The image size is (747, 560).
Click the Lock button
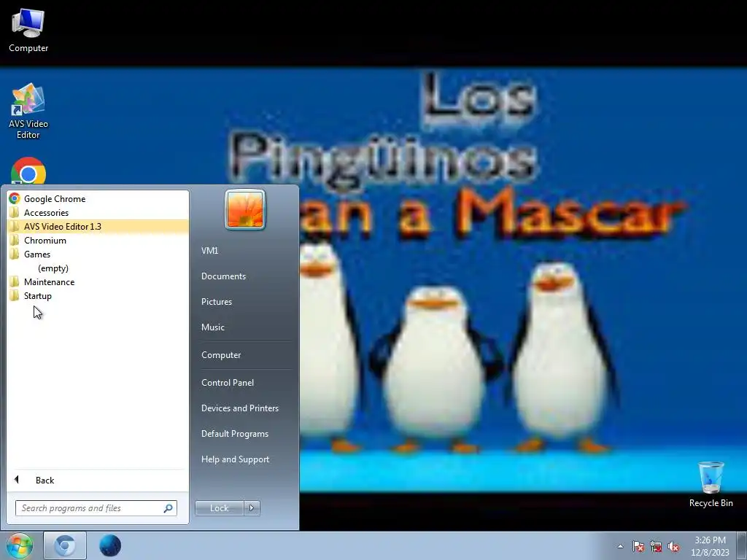pyautogui.click(x=219, y=508)
